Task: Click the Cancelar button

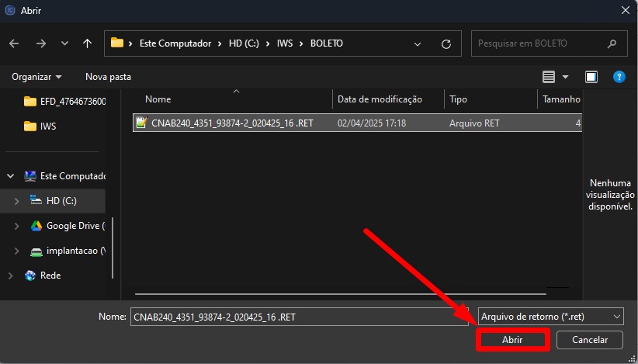Action: click(x=590, y=340)
